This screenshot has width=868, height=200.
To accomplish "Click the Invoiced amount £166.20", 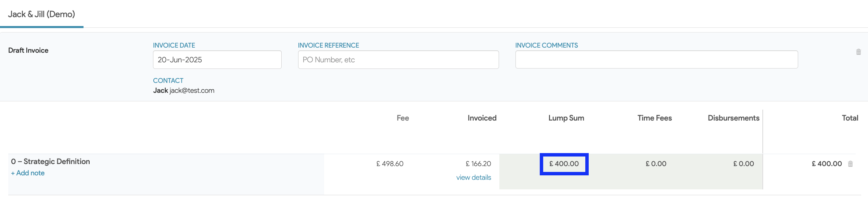I will tap(478, 164).
